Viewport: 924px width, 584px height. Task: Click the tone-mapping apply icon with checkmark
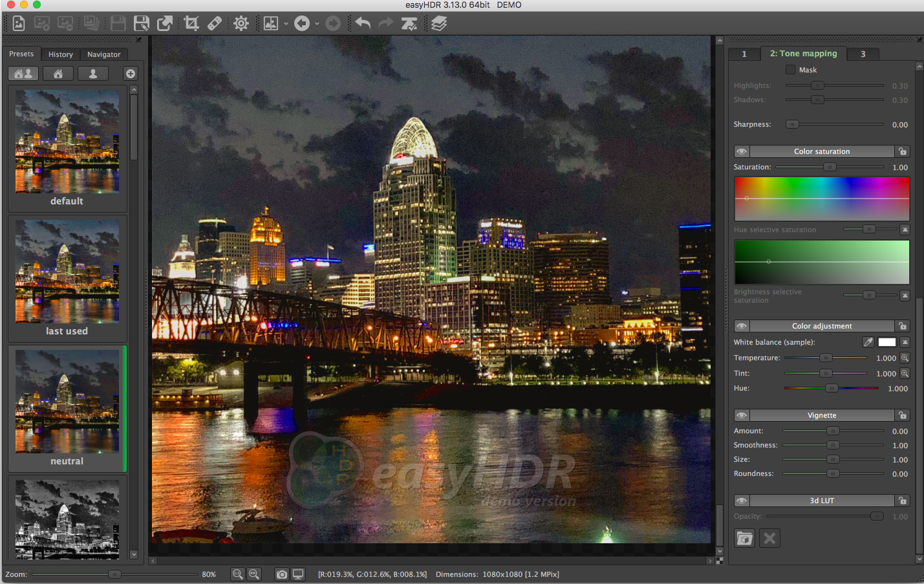click(x=409, y=24)
